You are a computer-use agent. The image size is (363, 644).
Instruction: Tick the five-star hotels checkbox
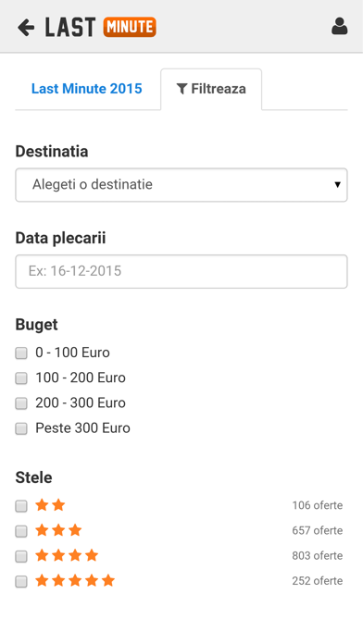click(21, 581)
